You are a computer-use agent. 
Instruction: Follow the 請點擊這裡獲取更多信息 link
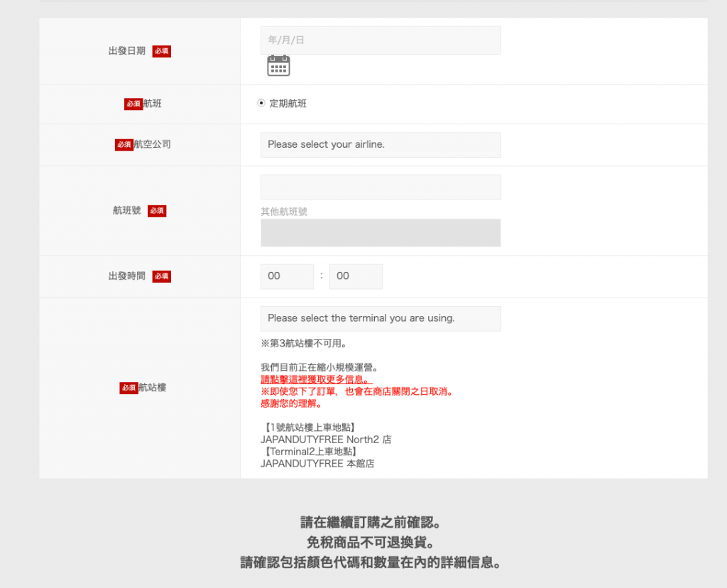tap(316, 379)
